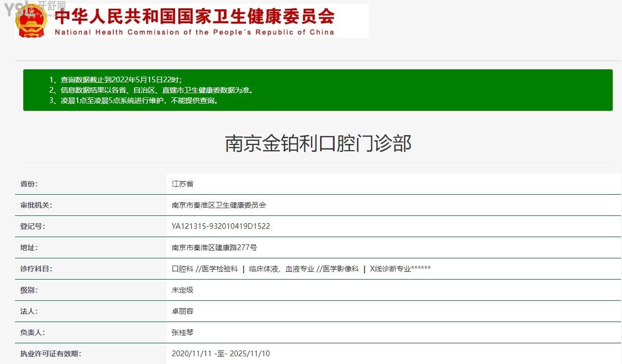Image resolution: width=622 pixels, height=364 pixels.
Task: Select address 南京市秦淮区建康路277号
Action: 214,247
